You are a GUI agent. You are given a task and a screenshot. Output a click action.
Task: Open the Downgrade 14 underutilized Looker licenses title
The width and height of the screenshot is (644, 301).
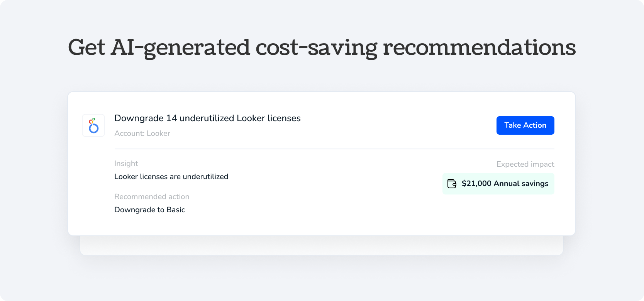point(207,118)
